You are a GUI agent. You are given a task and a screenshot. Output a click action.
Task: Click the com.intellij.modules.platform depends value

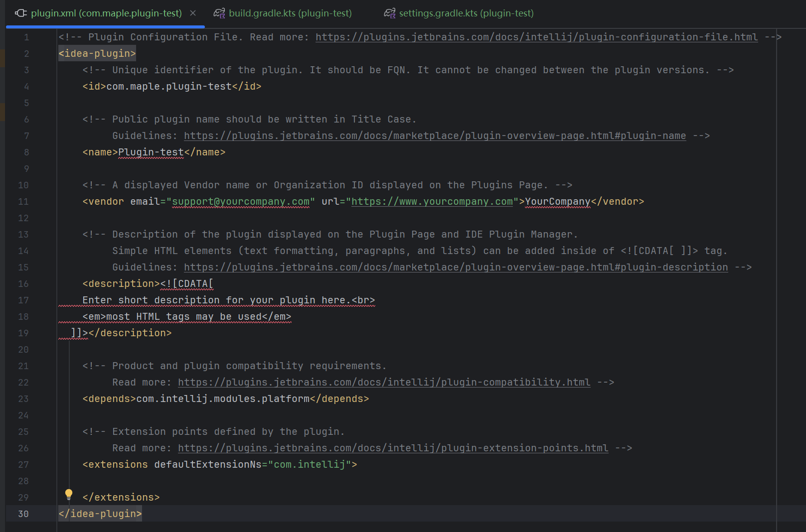[223, 399]
